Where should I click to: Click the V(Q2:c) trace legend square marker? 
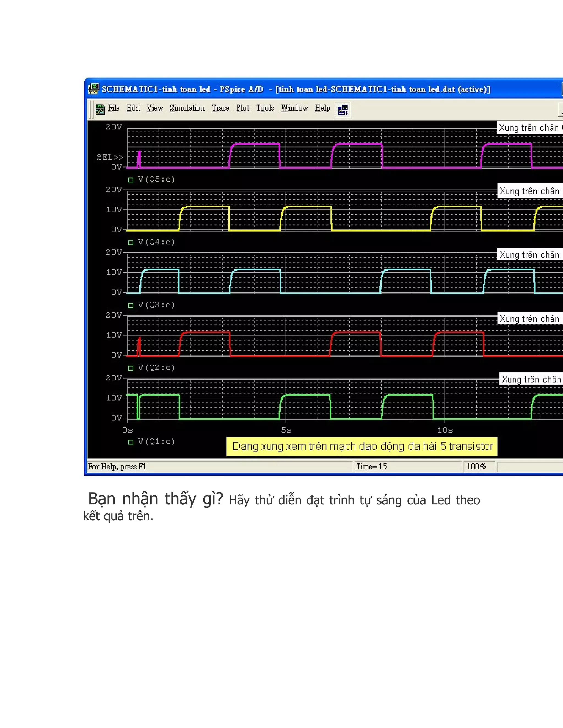tap(131, 368)
